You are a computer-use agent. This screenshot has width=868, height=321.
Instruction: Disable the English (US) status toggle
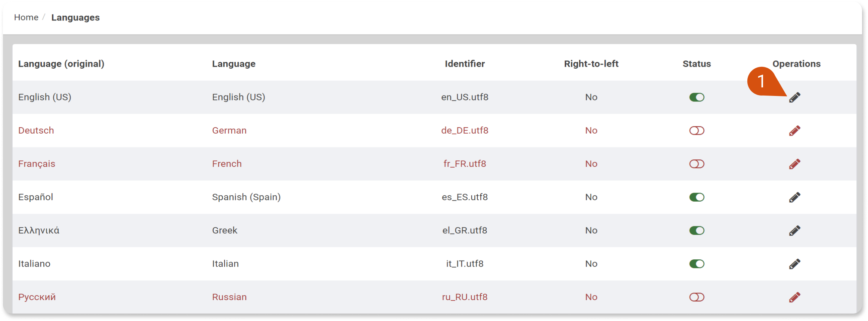coord(697,97)
